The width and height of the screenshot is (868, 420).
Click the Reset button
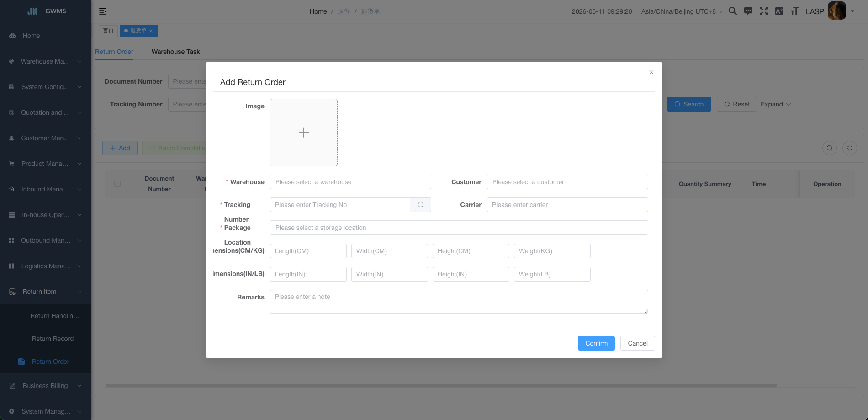coord(737,104)
